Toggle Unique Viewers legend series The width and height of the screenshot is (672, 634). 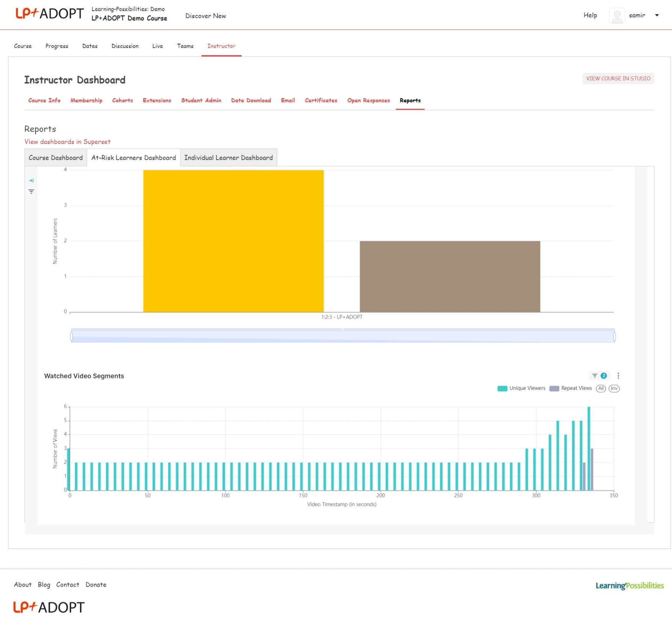[521, 388]
